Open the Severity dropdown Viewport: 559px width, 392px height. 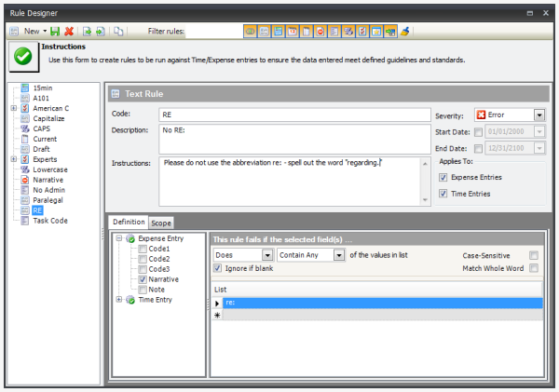539,115
